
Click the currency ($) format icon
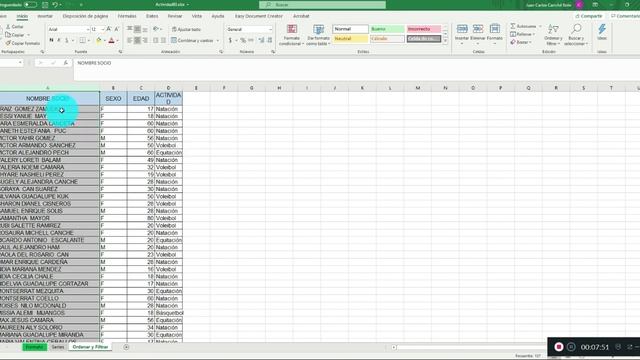(x=230, y=40)
